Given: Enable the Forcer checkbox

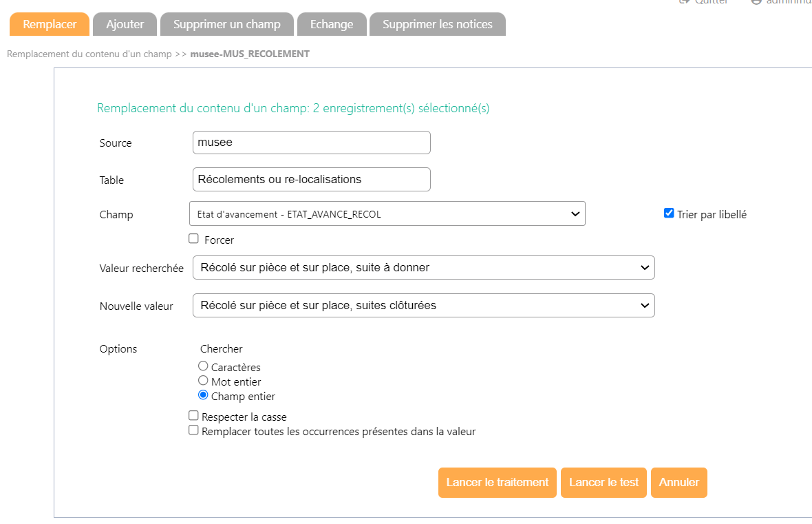Looking at the screenshot, I should (x=194, y=239).
